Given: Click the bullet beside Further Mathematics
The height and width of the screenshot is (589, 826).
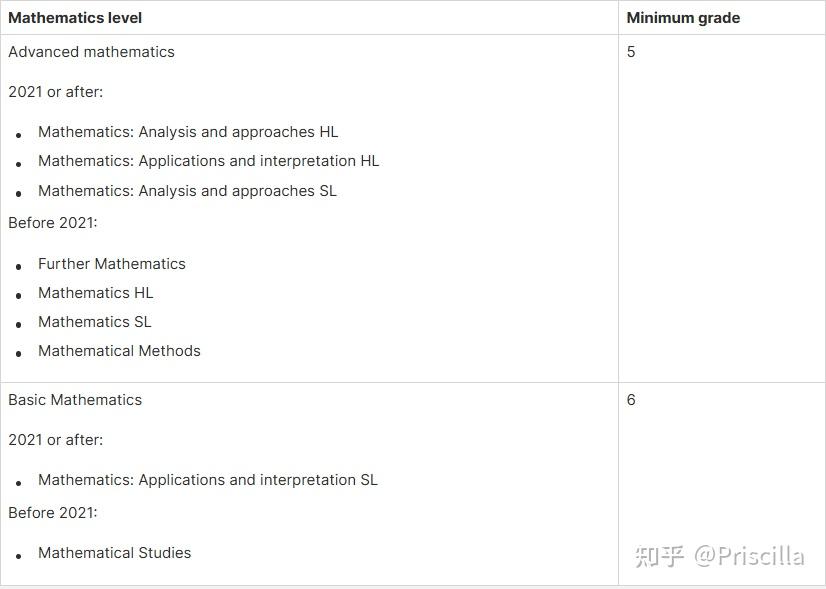Looking at the screenshot, I should 19,266.
